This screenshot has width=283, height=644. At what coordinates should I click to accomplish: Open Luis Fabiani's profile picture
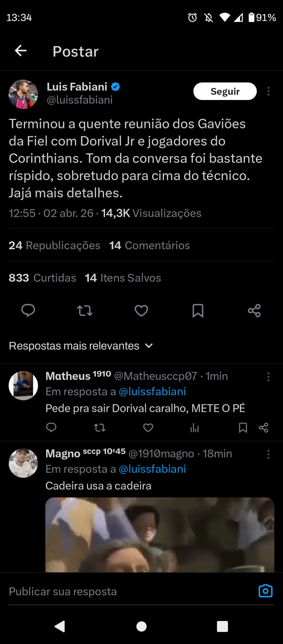coord(24,94)
